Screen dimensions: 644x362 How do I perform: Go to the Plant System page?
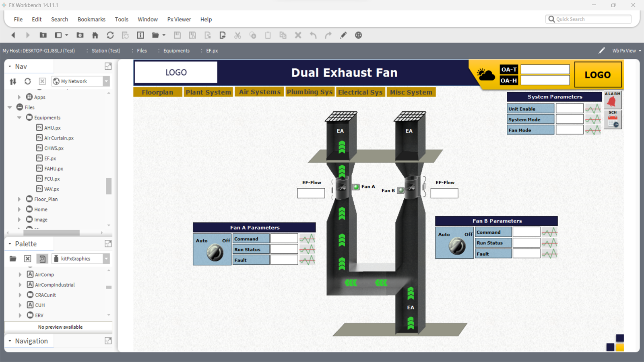coord(208,92)
